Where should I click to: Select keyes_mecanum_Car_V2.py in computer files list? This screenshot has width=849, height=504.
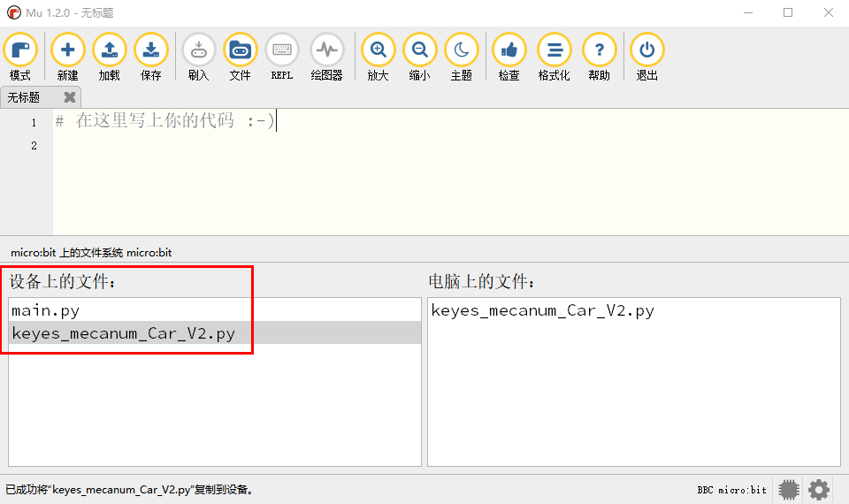tap(633, 310)
